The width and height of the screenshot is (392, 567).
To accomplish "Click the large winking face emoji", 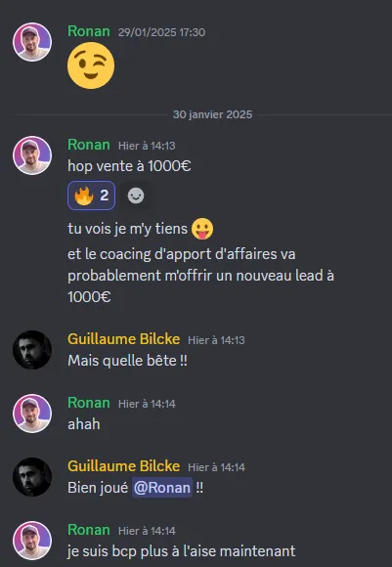I will coord(91,65).
